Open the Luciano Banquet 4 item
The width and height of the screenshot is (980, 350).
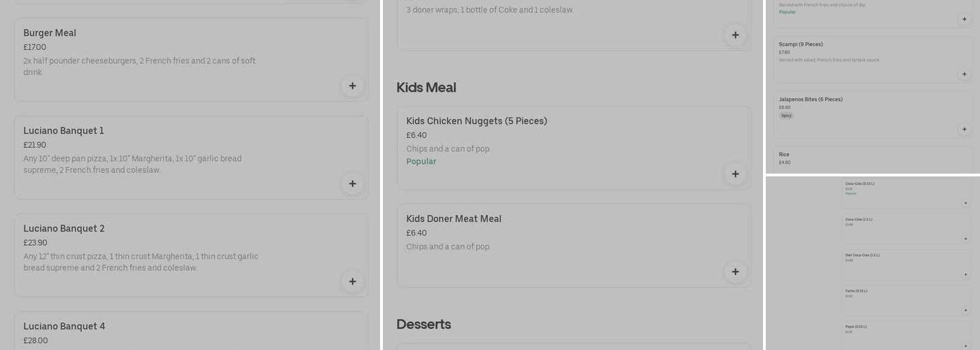[x=64, y=326]
